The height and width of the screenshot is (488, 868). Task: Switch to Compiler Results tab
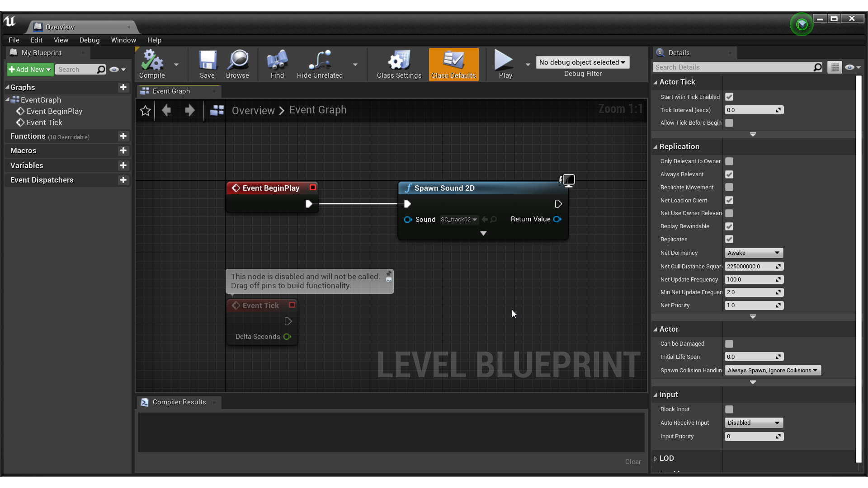coord(179,402)
